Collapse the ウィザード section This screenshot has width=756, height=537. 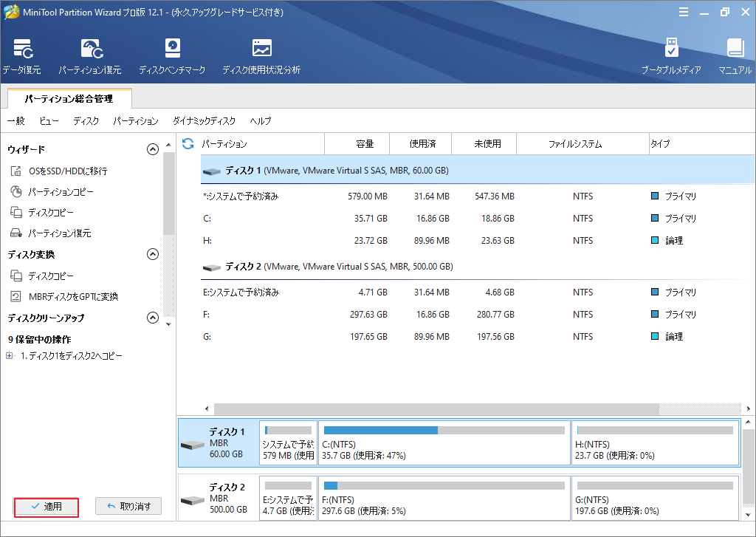153,148
